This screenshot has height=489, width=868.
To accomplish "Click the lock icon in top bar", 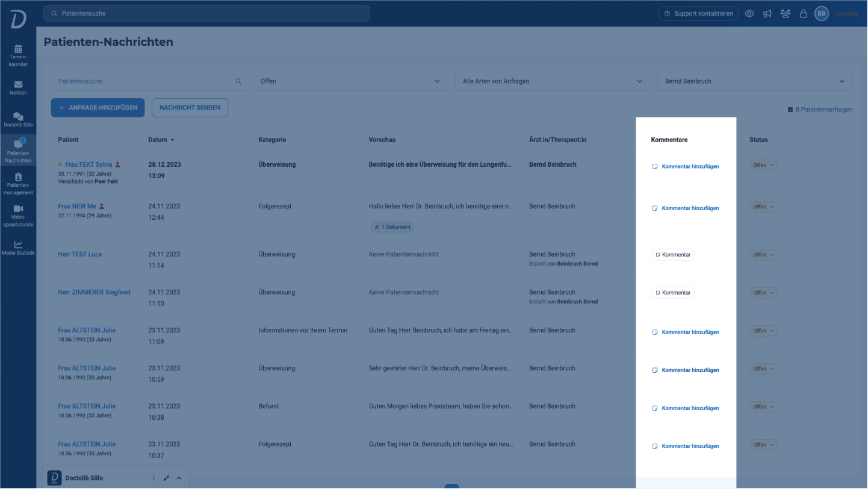I will coord(803,13).
